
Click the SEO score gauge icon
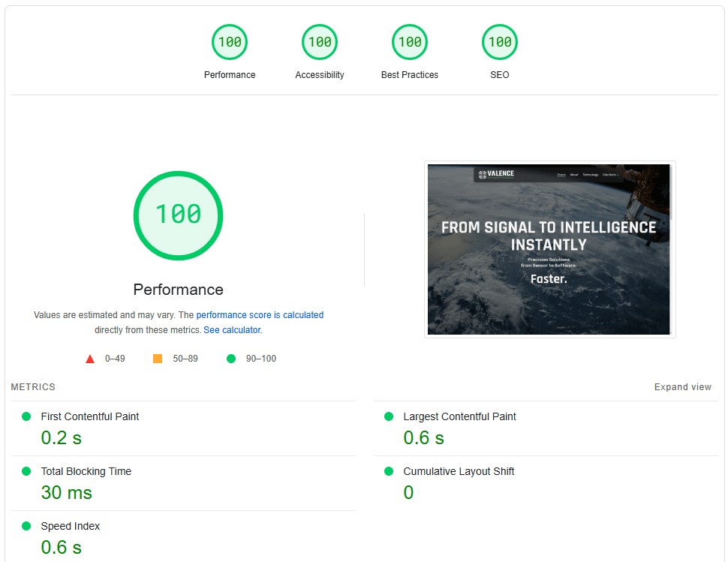click(x=500, y=42)
